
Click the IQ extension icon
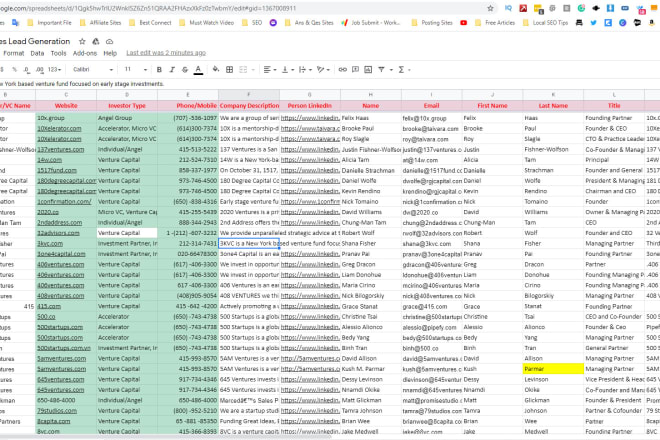coord(508,8)
